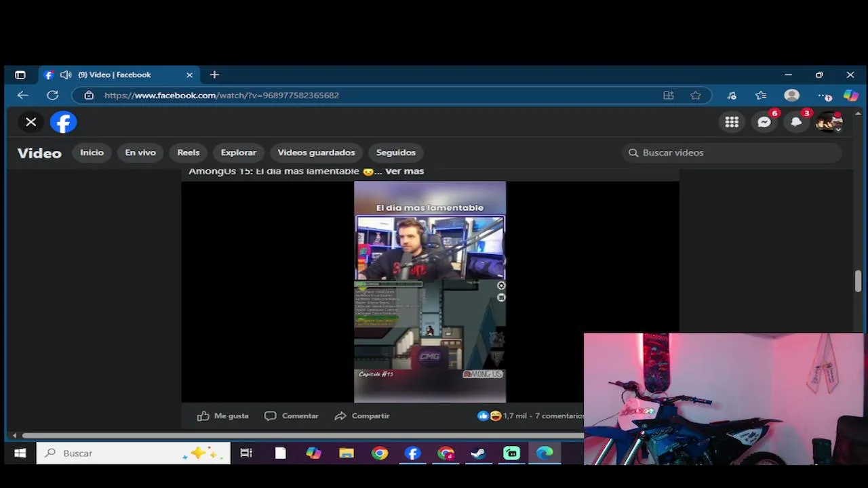Open the Facebook taskbar app
The height and width of the screenshot is (488, 868).
[413, 453]
